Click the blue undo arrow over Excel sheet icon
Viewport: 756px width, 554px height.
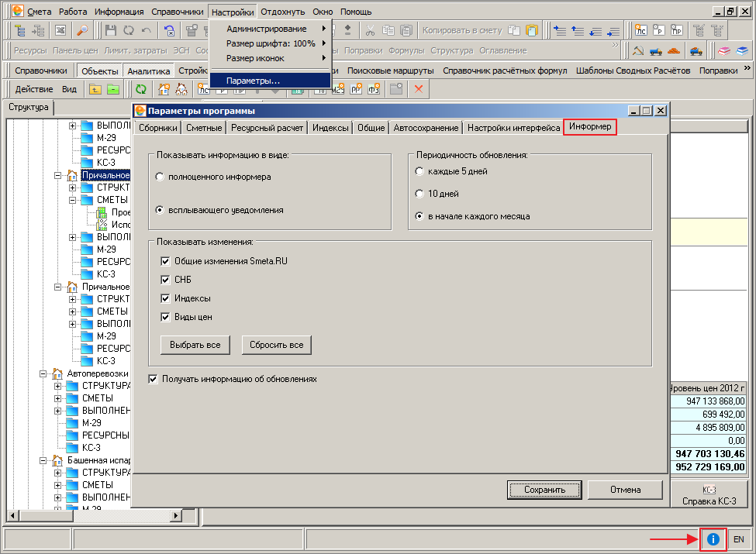click(x=169, y=30)
